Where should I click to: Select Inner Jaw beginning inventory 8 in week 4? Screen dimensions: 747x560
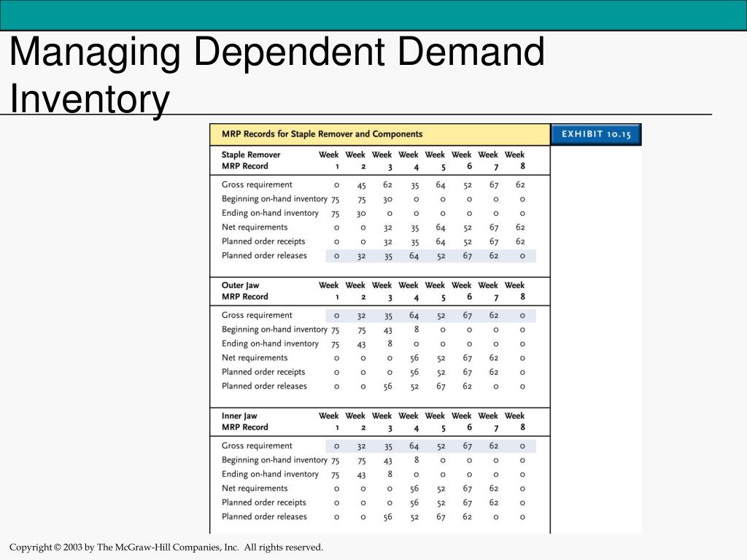point(417,459)
